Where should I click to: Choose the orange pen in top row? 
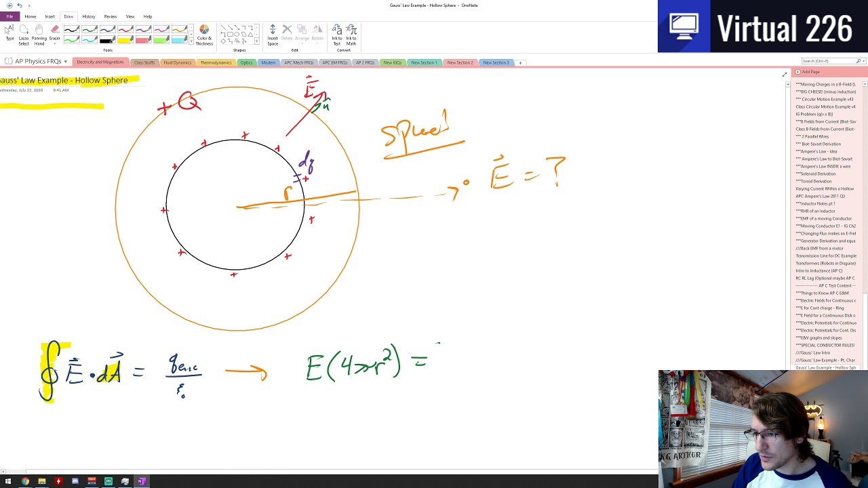pos(179,29)
